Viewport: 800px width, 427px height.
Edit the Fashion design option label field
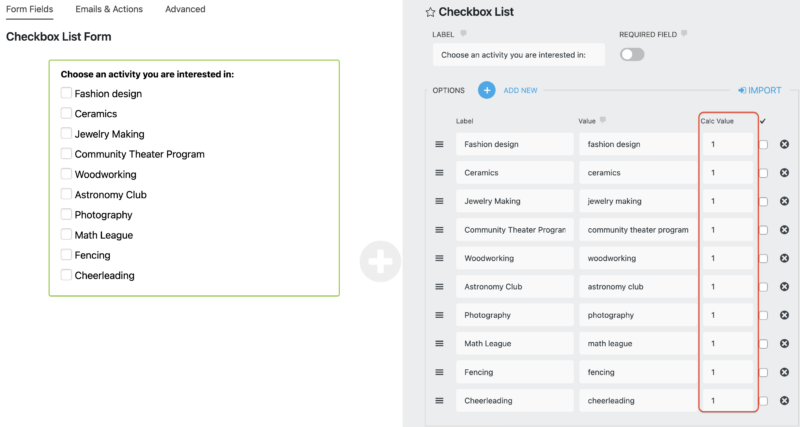coord(515,144)
